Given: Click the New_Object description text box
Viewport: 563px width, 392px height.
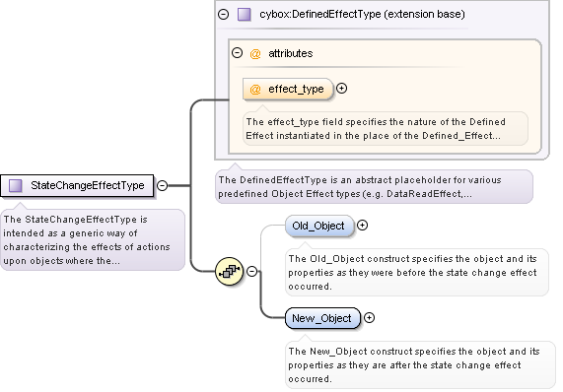Looking at the screenshot, I should 420,364.
